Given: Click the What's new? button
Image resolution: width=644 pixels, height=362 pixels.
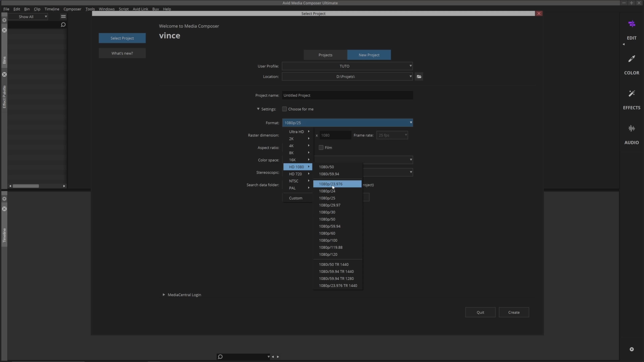Looking at the screenshot, I should 122,53.
